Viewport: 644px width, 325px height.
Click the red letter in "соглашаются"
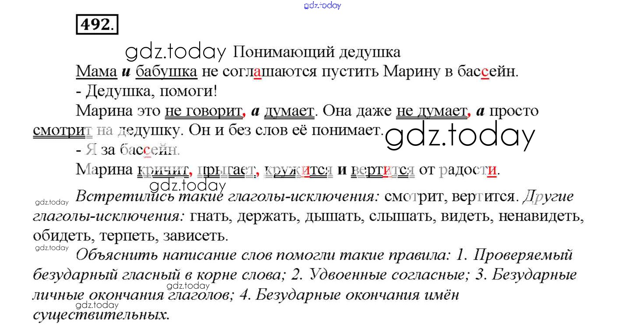pyautogui.click(x=257, y=72)
